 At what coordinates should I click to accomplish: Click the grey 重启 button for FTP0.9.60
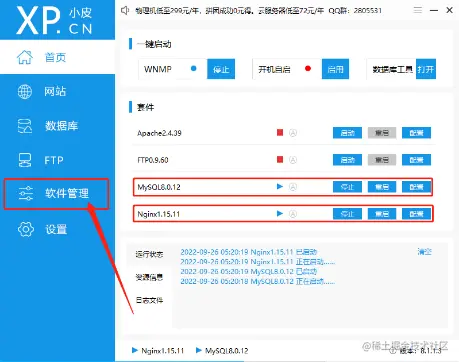382,160
